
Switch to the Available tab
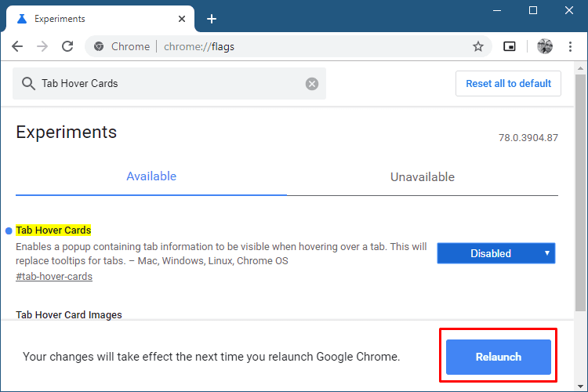tap(151, 176)
